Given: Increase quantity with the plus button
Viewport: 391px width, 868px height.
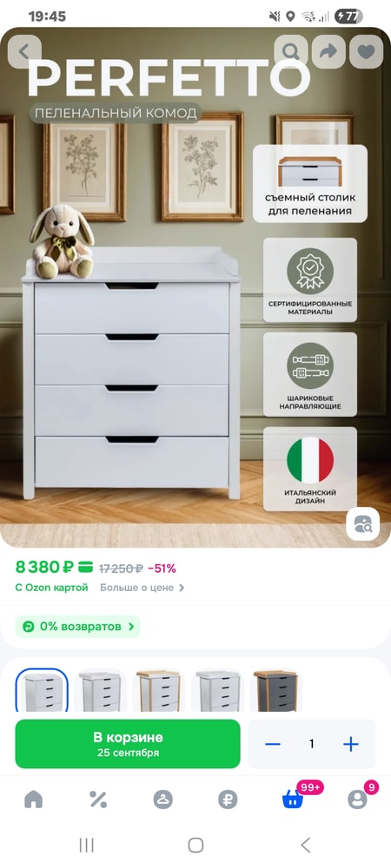Looking at the screenshot, I should tap(350, 744).
